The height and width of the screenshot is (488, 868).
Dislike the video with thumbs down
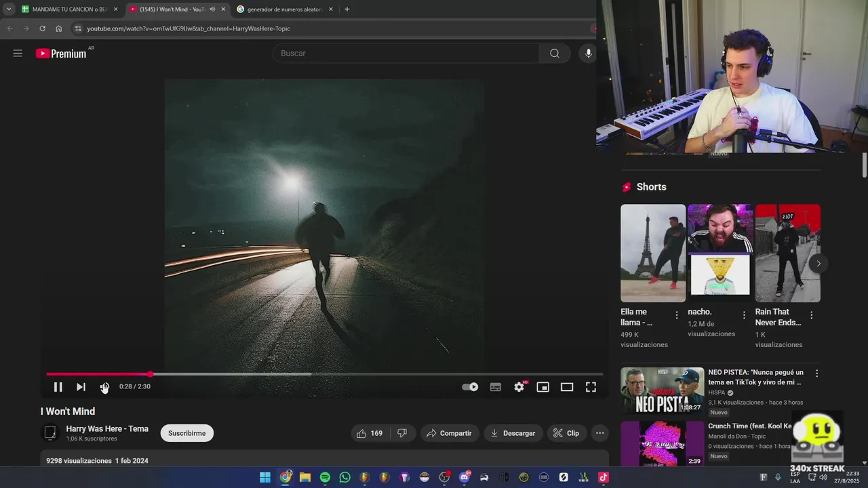tap(402, 433)
